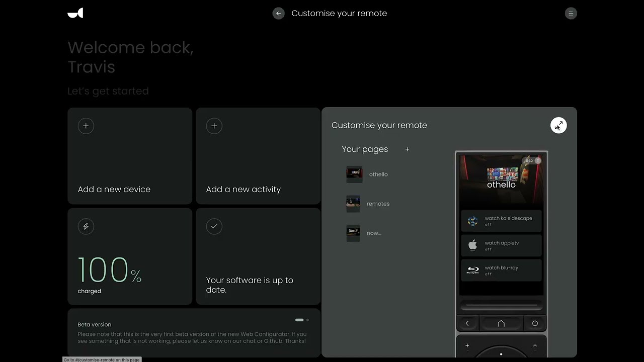The image size is (644, 362).
Task: Click the lightning battery icon
Action: [86, 226]
